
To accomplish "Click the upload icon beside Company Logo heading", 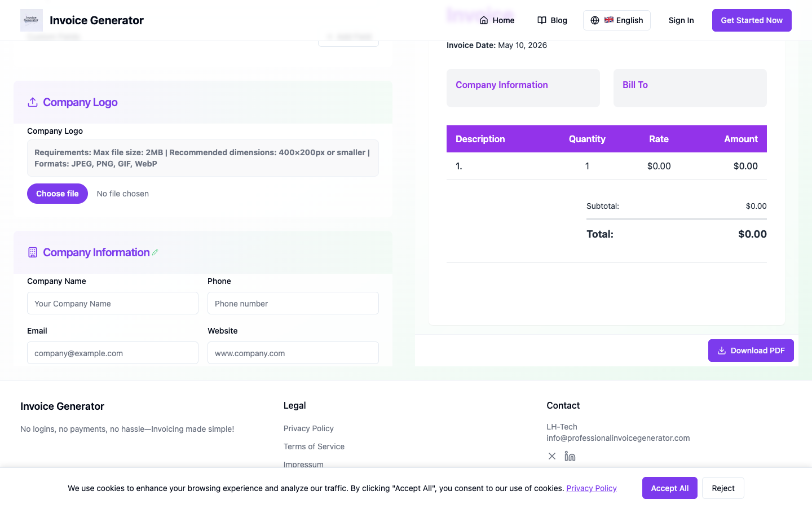I will (x=33, y=102).
